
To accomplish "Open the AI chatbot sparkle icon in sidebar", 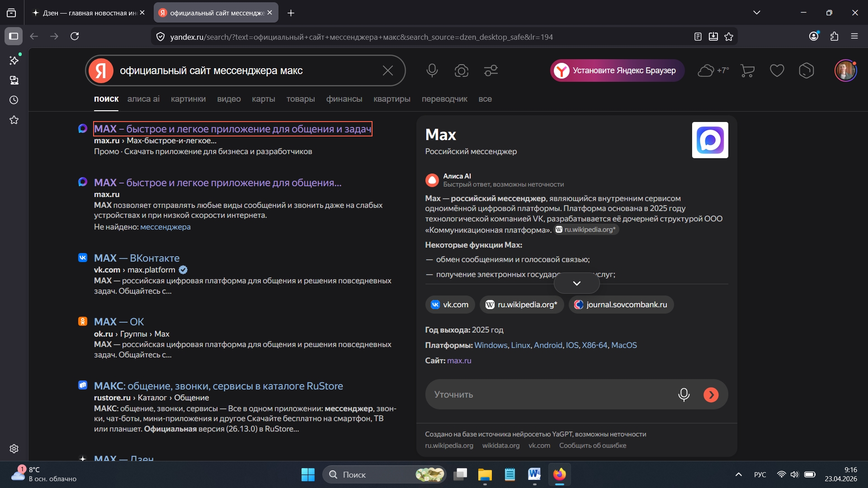I will (14, 60).
